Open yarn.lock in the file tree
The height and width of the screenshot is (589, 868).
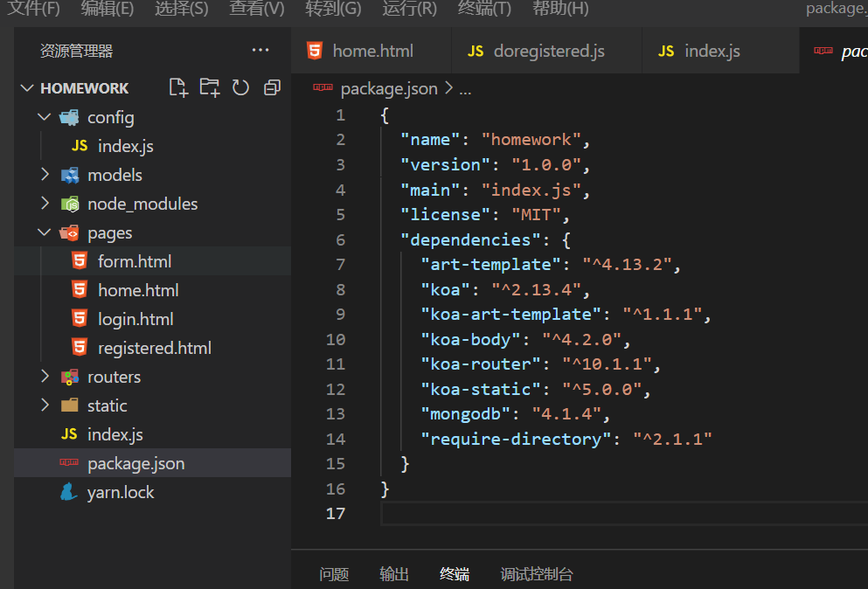(x=153, y=492)
